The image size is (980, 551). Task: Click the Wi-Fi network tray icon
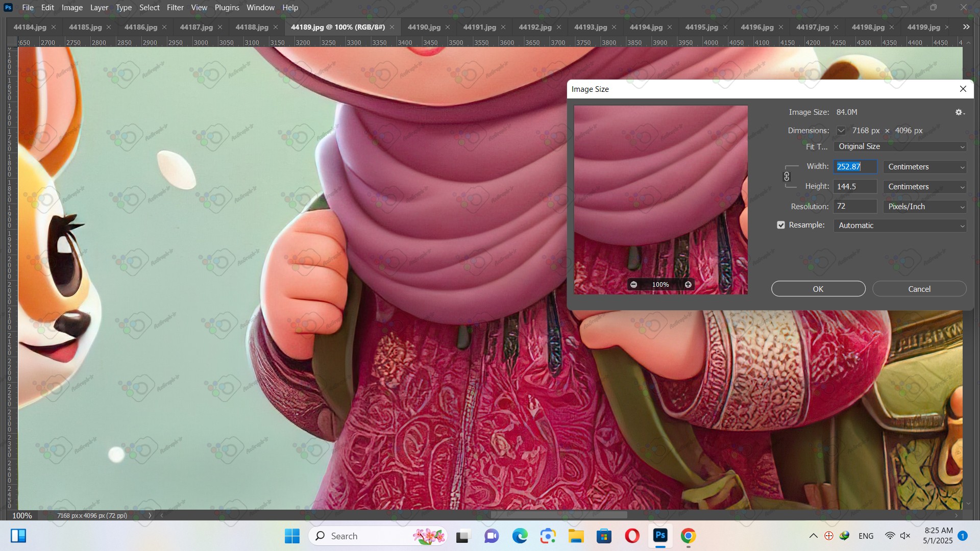[890, 536]
